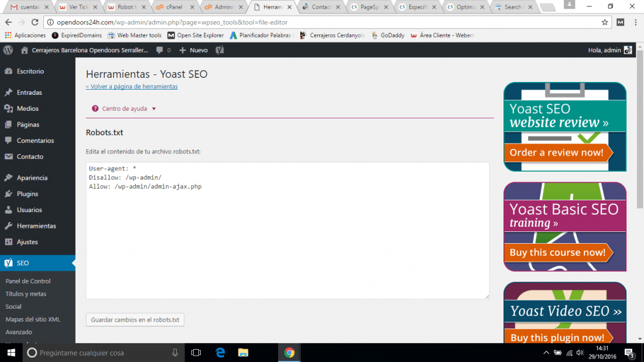Click the address bar URL
The image size is (644, 362).
[173, 22]
